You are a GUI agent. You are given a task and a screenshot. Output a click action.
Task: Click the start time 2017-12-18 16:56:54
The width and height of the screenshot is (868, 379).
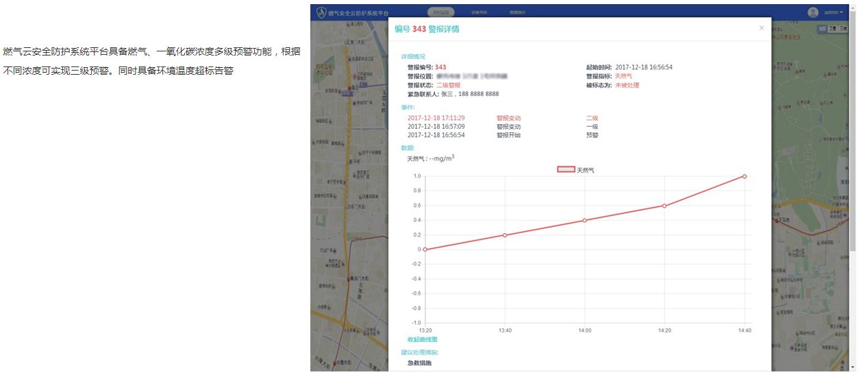click(x=644, y=67)
